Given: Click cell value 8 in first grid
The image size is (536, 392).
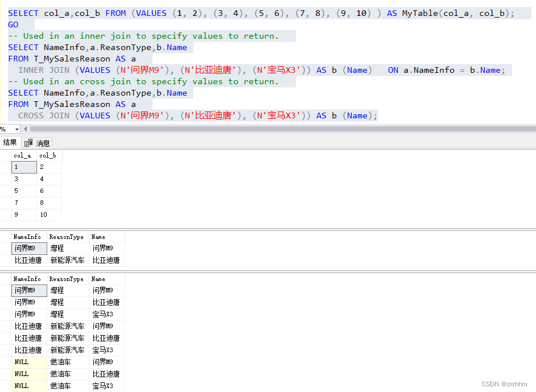Looking at the screenshot, I should [x=50, y=203].
